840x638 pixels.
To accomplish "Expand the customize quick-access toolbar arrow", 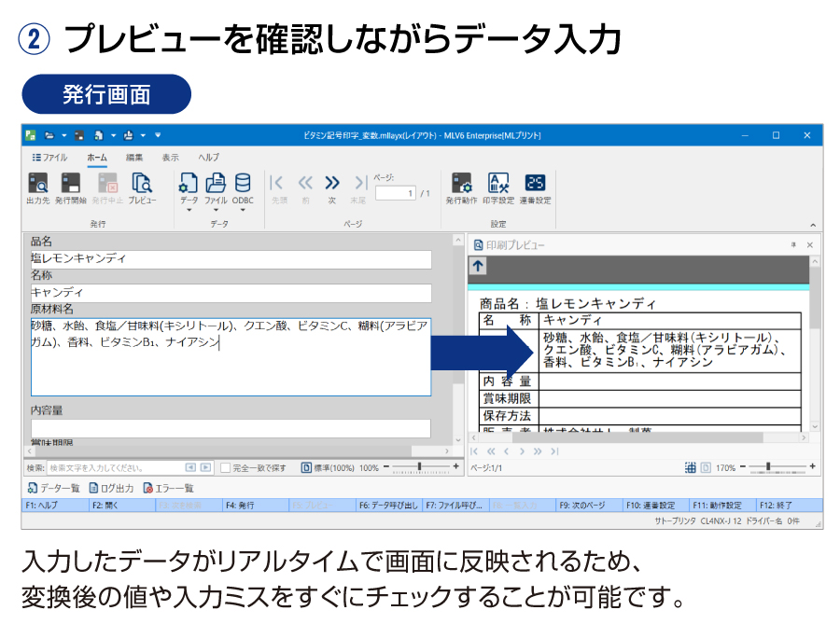I will coord(158,135).
